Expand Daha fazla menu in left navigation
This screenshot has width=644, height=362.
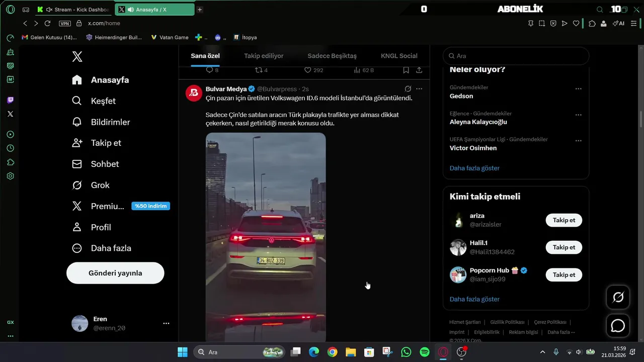click(101, 248)
